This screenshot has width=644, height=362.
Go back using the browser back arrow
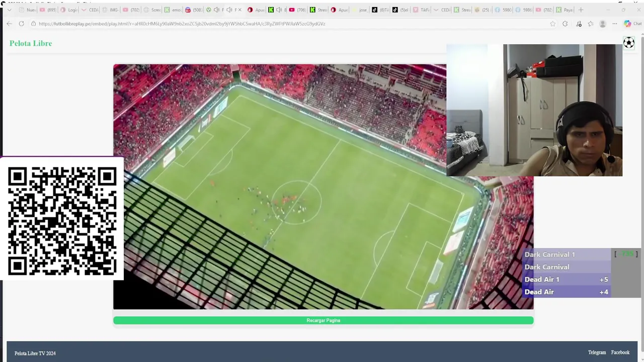[9, 24]
